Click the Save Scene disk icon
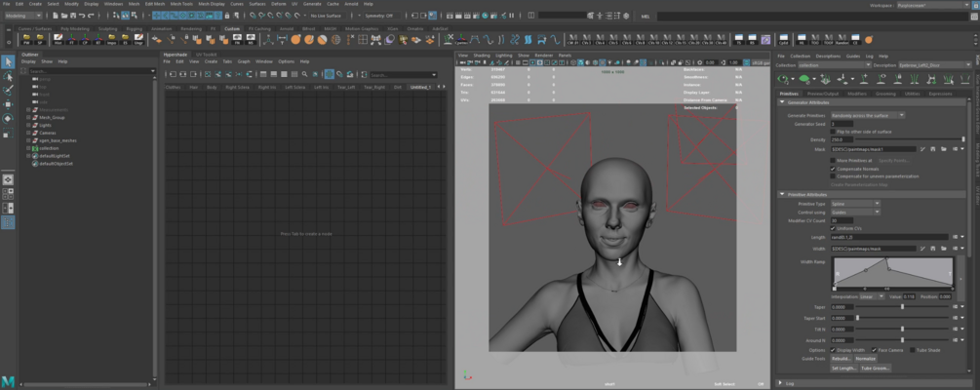This screenshot has height=390, width=980. click(74, 15)
